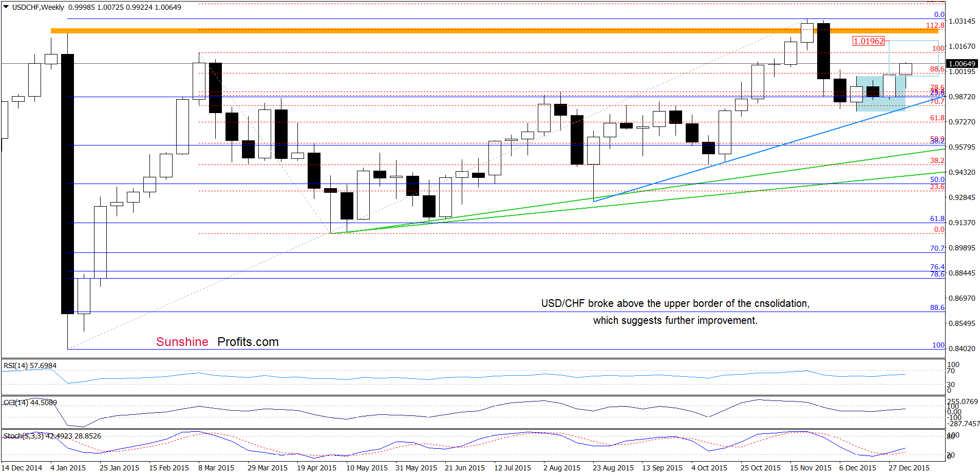
Task: Select the red-boxed 1.01962 price label
Action: (x=869, y=41)
